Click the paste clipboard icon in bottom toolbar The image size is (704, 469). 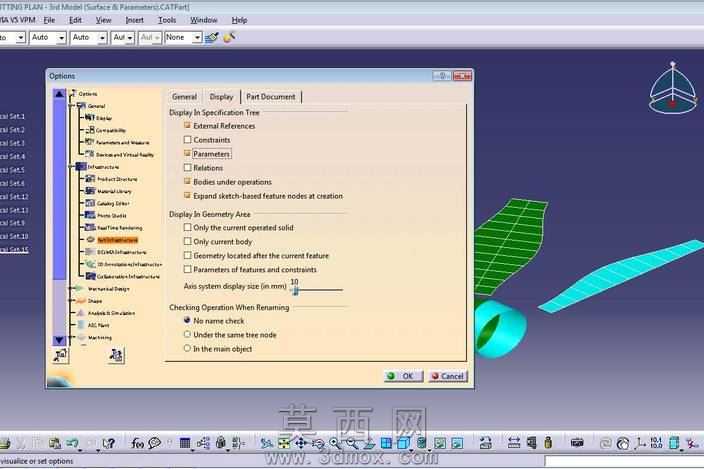click(x=55, y=443)
